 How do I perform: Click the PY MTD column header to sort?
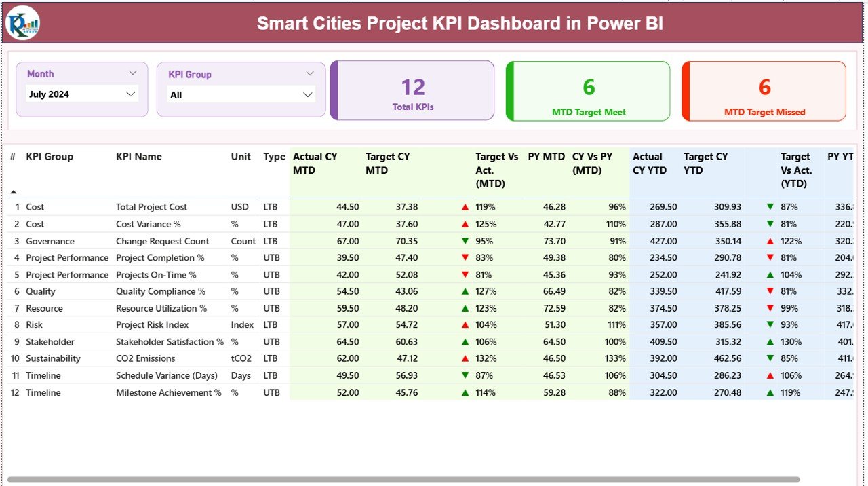(x=546, y=156)
